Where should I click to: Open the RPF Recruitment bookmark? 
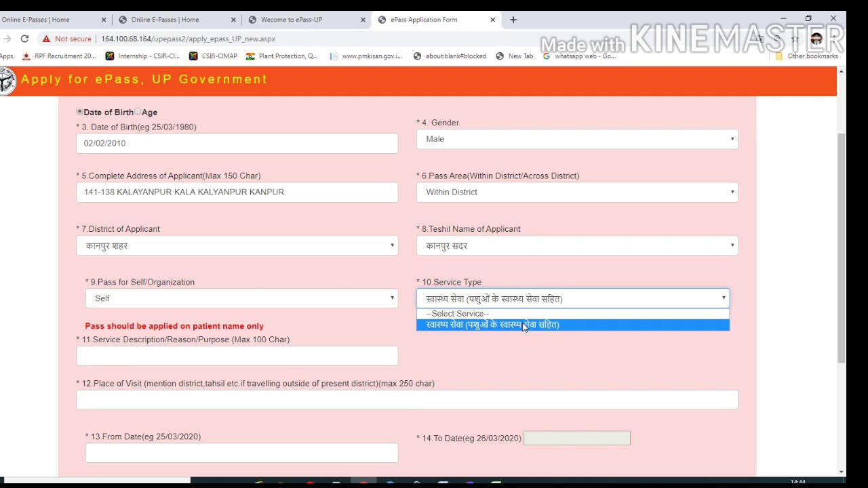(60, 56)
